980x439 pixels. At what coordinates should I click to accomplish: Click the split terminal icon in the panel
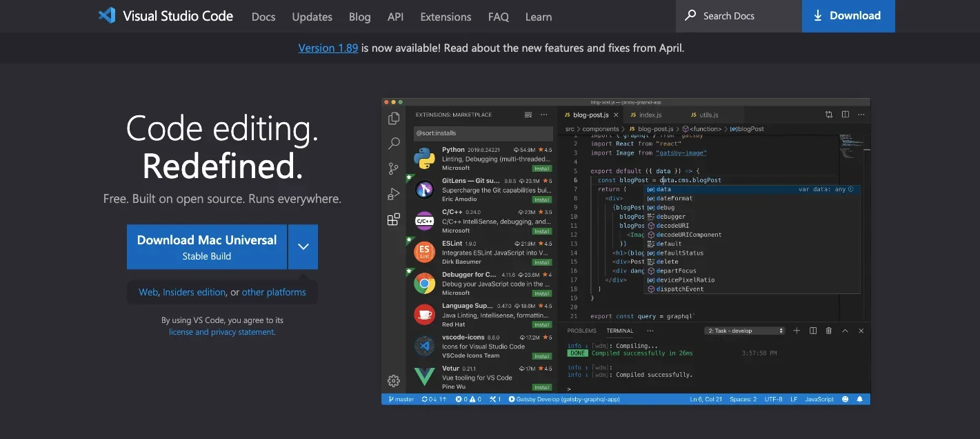pyautogui.click(x=813, y=331)
